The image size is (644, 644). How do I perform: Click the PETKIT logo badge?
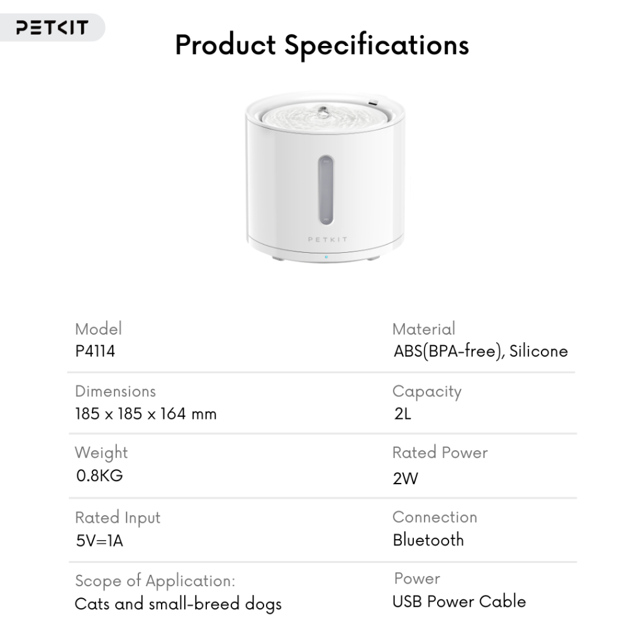[x=52, y=27]
